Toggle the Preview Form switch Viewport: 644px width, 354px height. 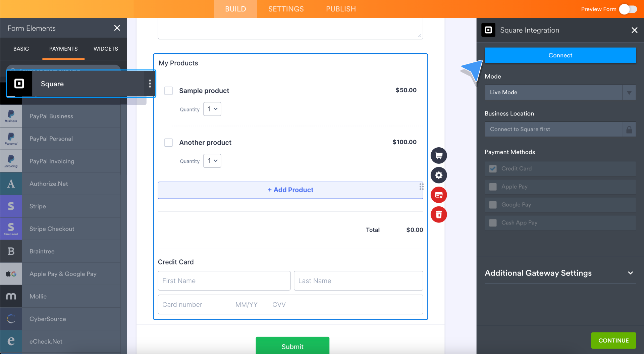pyautogui.click(x=628, y=9)
